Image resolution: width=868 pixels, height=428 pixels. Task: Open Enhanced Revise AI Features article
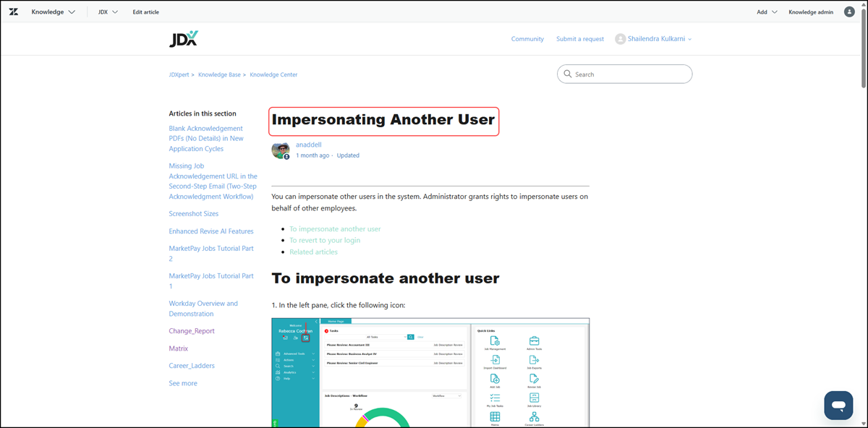pos(211,231)
